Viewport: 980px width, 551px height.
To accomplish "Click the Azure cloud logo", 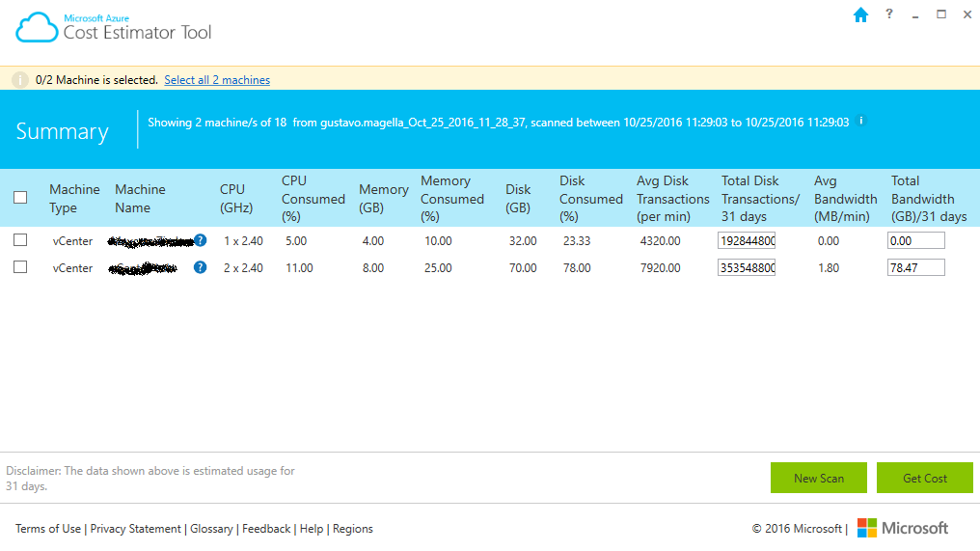I will 37,28.
